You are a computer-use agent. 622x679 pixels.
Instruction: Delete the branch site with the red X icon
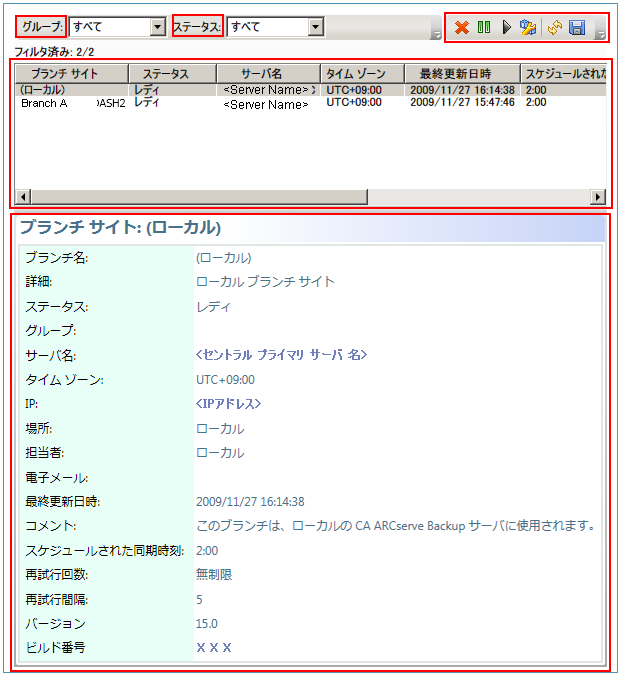462,28
